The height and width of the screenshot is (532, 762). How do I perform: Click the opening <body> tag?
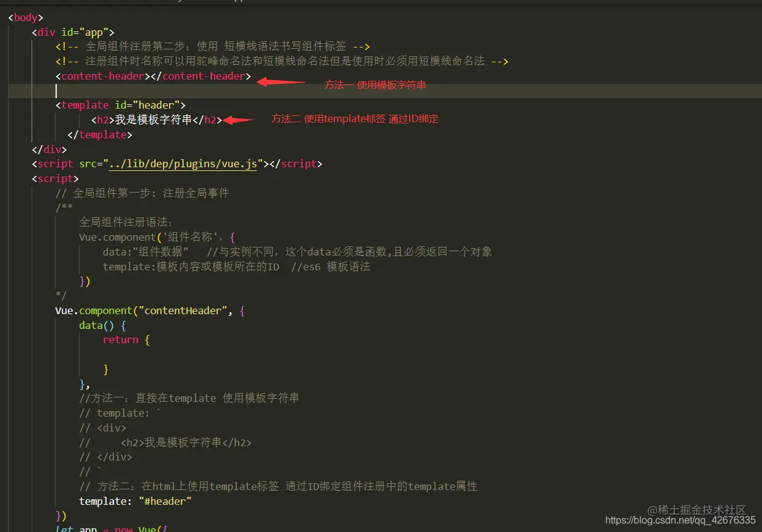tap(25, 17)
